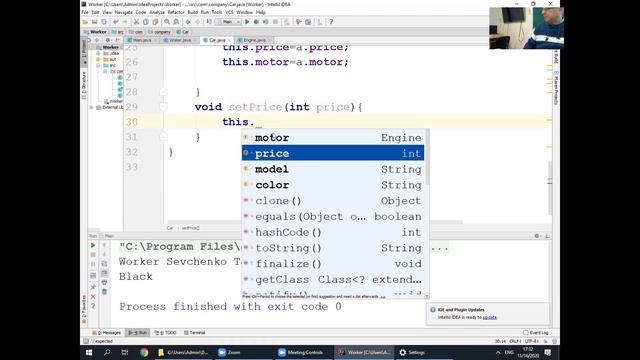
Task: Open the Refactor menu
Action: tap(176, 12)
